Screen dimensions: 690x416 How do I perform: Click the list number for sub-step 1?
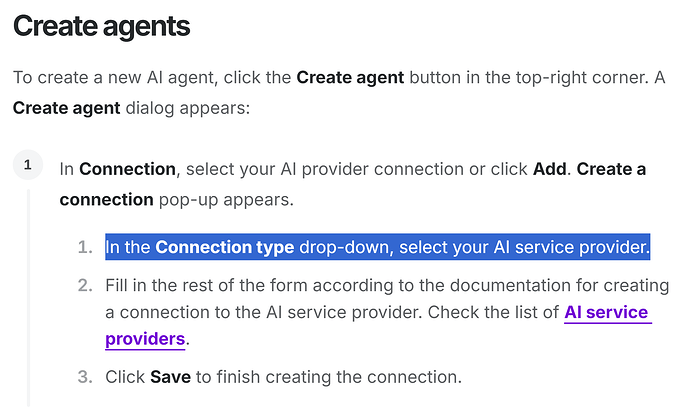point(85,247)
